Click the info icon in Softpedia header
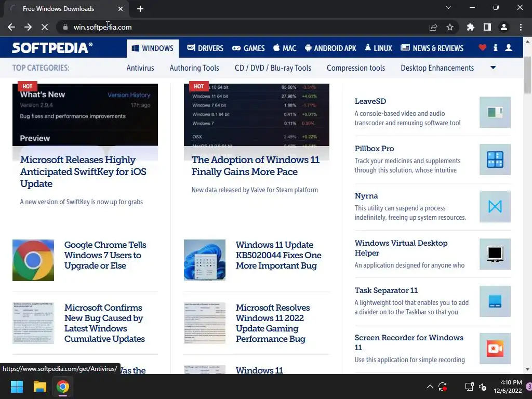 click(x=495, y=48)
